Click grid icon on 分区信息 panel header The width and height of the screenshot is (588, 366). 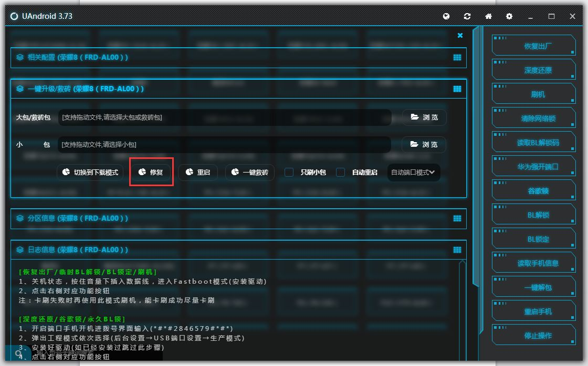[x=457, y=219]
